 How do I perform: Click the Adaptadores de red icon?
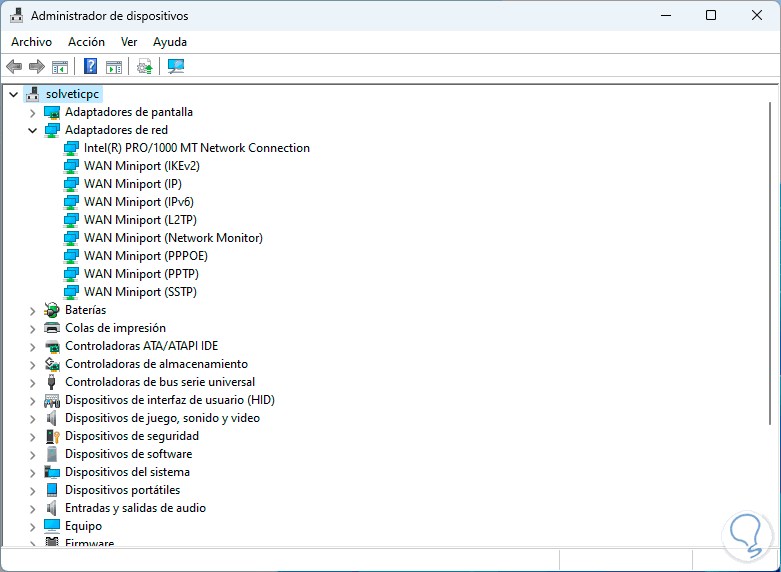(x=52, y=130)
